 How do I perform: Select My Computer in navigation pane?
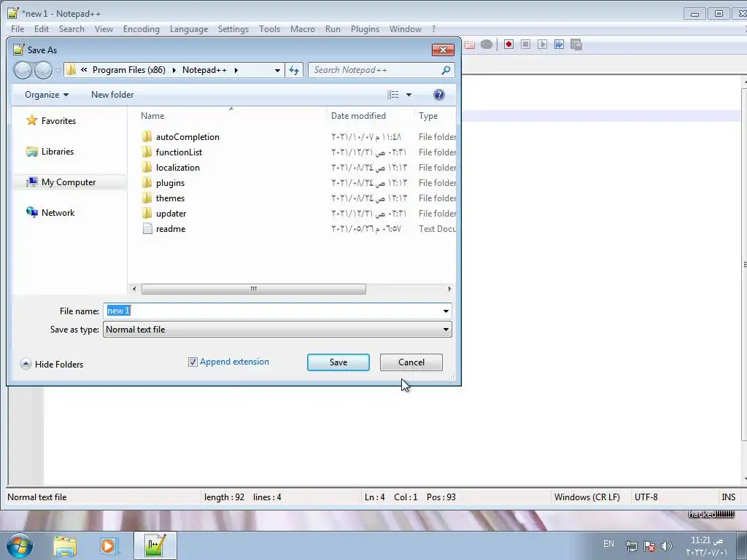click(68, 182)
